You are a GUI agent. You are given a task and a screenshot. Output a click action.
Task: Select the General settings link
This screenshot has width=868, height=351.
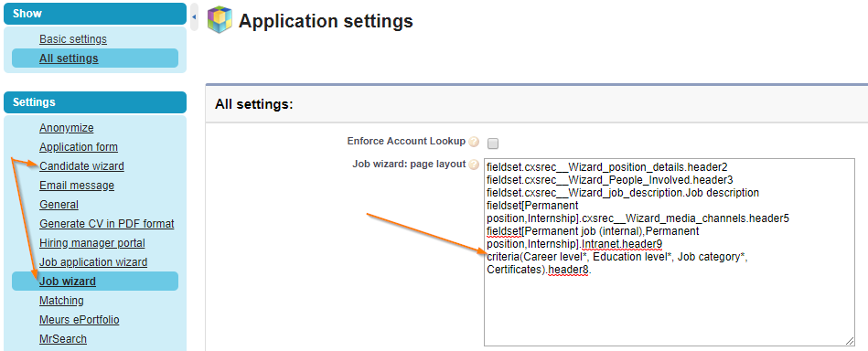coord(59,205)
